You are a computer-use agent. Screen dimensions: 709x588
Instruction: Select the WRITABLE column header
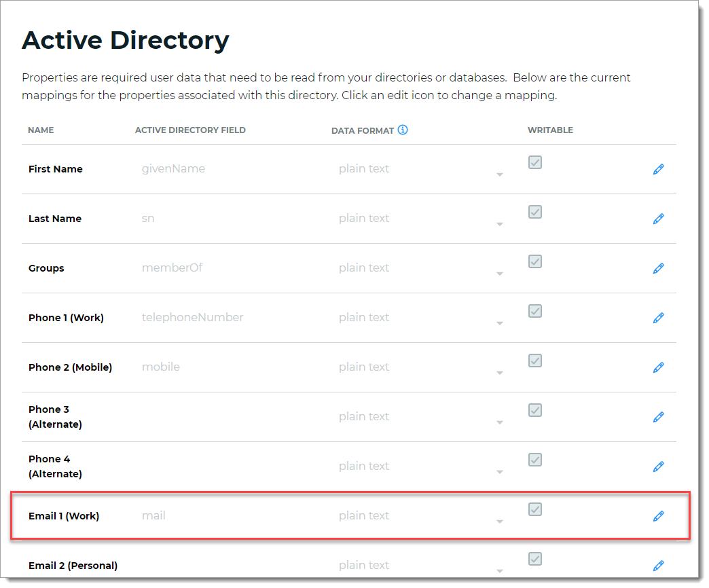pos(550,130)
